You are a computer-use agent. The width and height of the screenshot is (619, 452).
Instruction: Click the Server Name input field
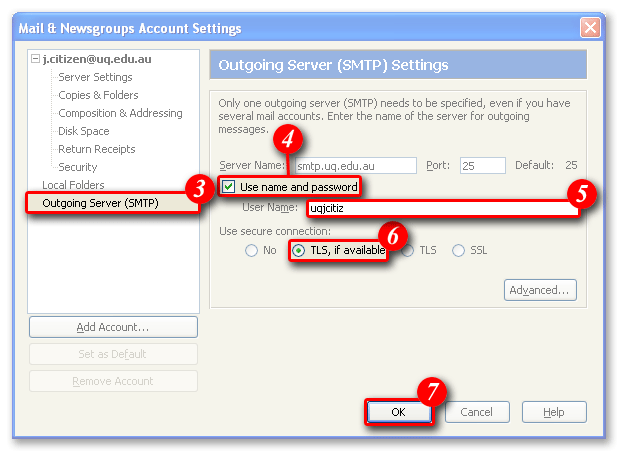pyautogui.click(x=354, y=166)
